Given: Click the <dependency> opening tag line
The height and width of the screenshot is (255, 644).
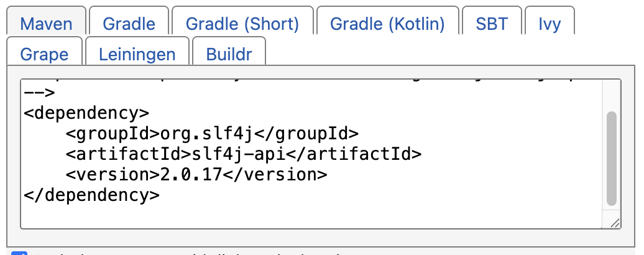Looking at the screenshot, I should coord(86,113).
